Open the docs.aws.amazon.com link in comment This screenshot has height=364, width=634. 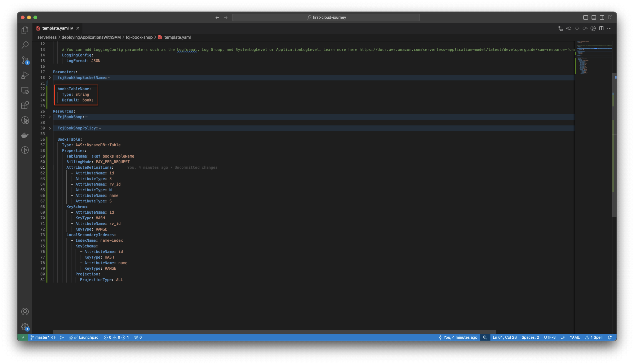point(467,49)
